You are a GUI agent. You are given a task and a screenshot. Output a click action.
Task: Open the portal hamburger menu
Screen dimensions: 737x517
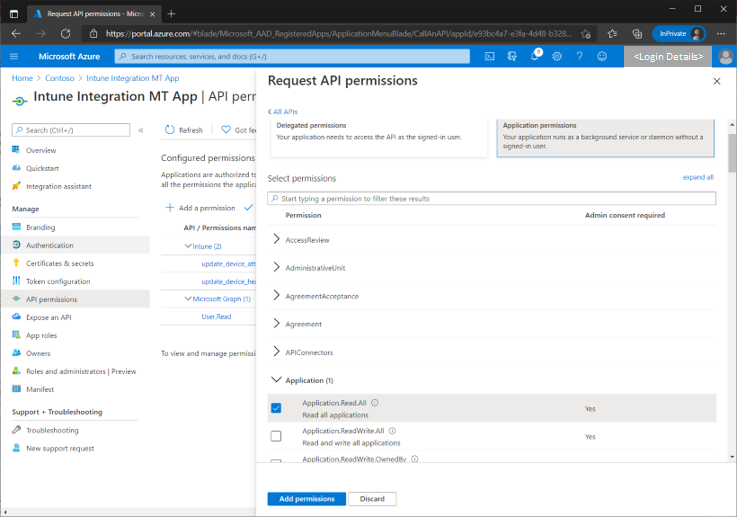coord(14,56)
